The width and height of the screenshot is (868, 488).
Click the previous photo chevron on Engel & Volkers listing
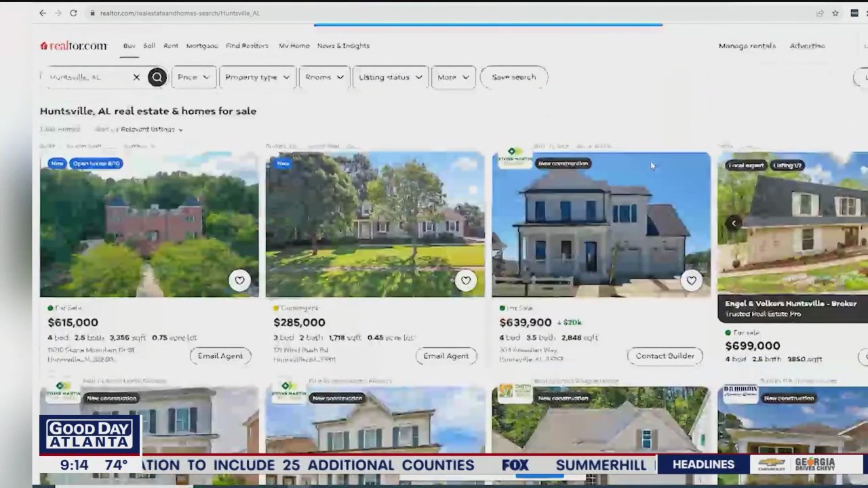point(734,222)
